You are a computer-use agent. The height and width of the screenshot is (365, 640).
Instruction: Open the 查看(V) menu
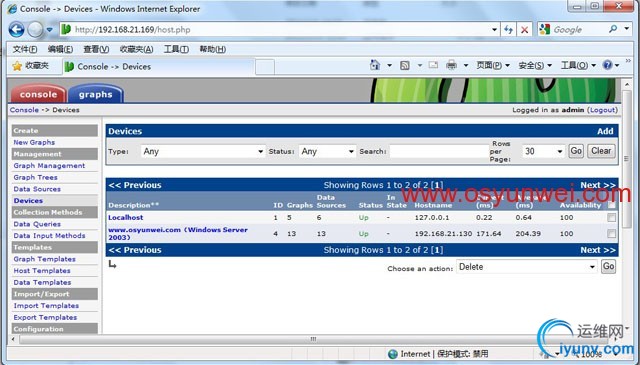[96, 49]
